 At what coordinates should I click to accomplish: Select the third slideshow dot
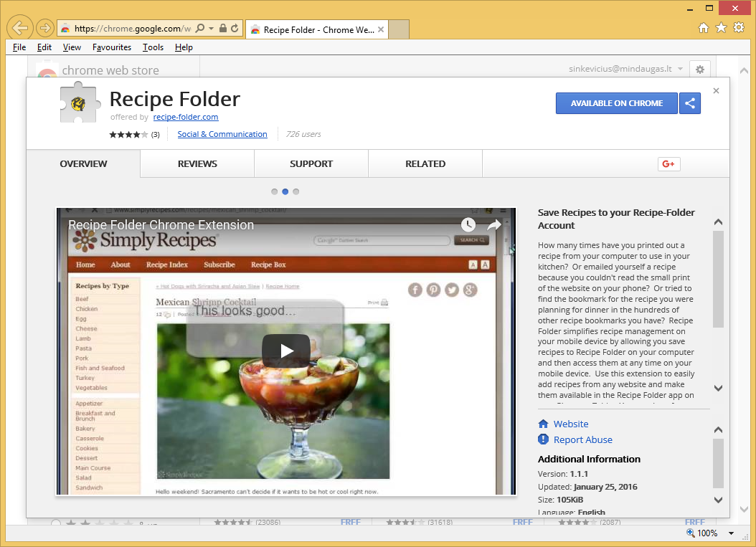(296, 192)
